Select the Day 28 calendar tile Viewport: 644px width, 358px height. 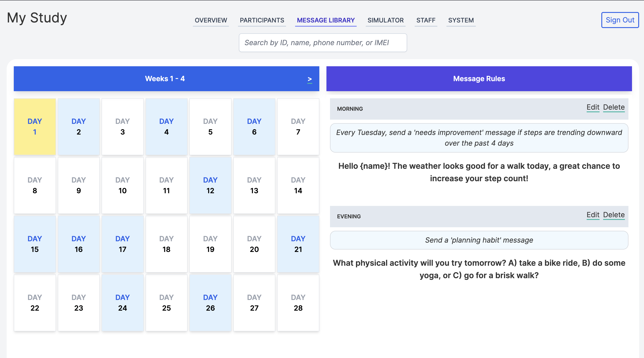click(298, 303)
